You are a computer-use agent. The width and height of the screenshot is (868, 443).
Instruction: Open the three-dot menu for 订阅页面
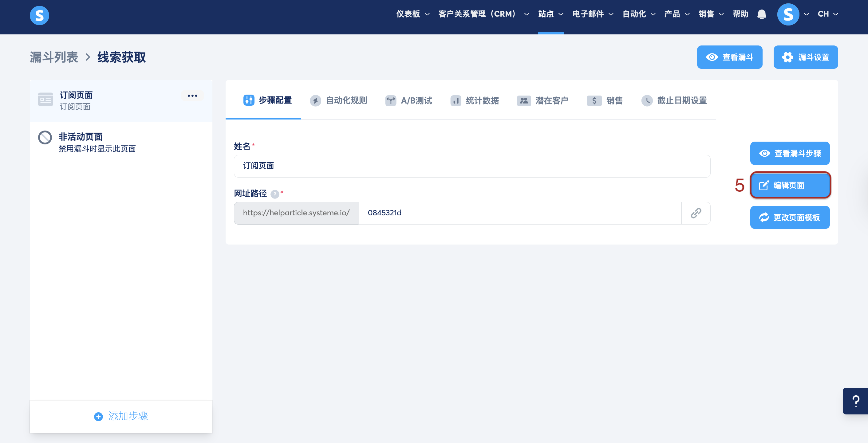click(192, 96)
